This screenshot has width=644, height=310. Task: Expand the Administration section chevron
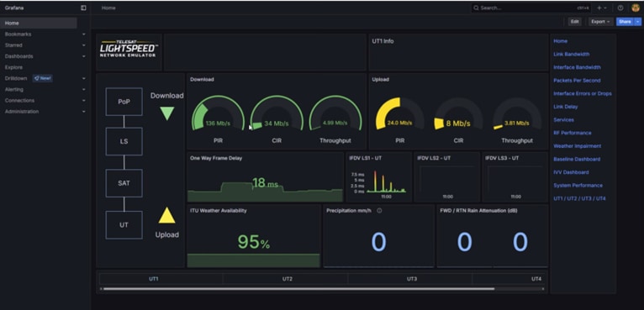[x=84, y=112]
